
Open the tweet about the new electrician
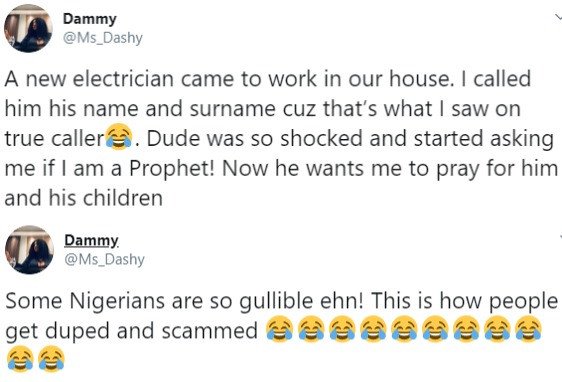281,138
